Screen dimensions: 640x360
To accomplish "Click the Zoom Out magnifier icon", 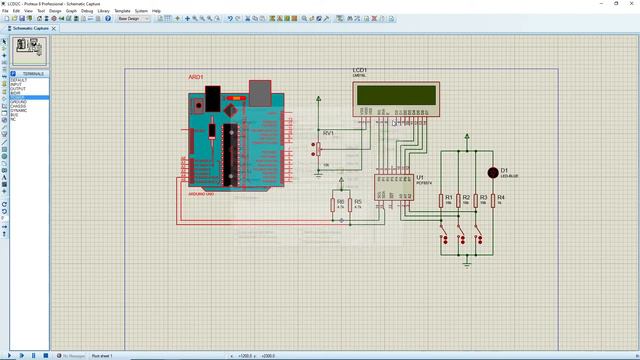I will coord(202,18).
